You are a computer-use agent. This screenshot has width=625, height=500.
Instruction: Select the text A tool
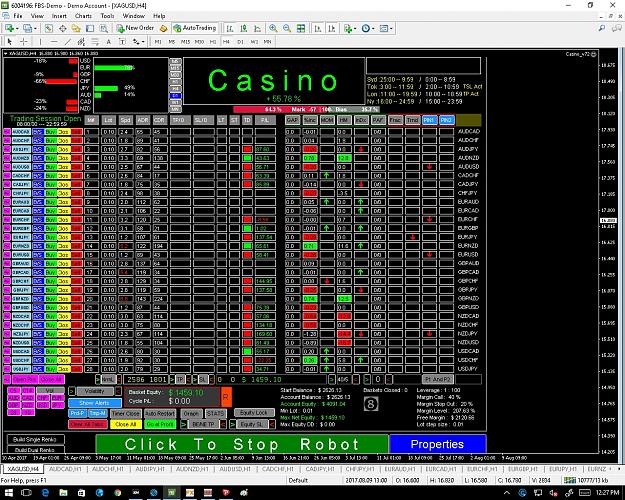point(108,41)
